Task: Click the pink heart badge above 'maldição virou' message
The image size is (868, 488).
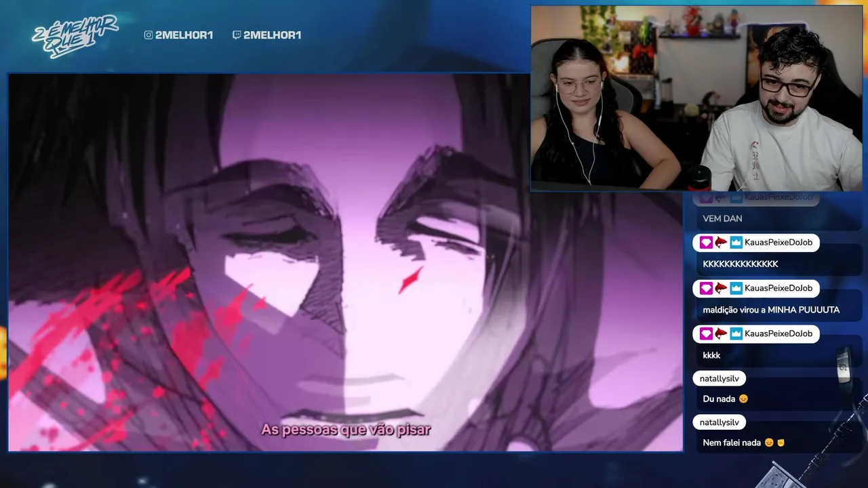Action: click(707, 288)
